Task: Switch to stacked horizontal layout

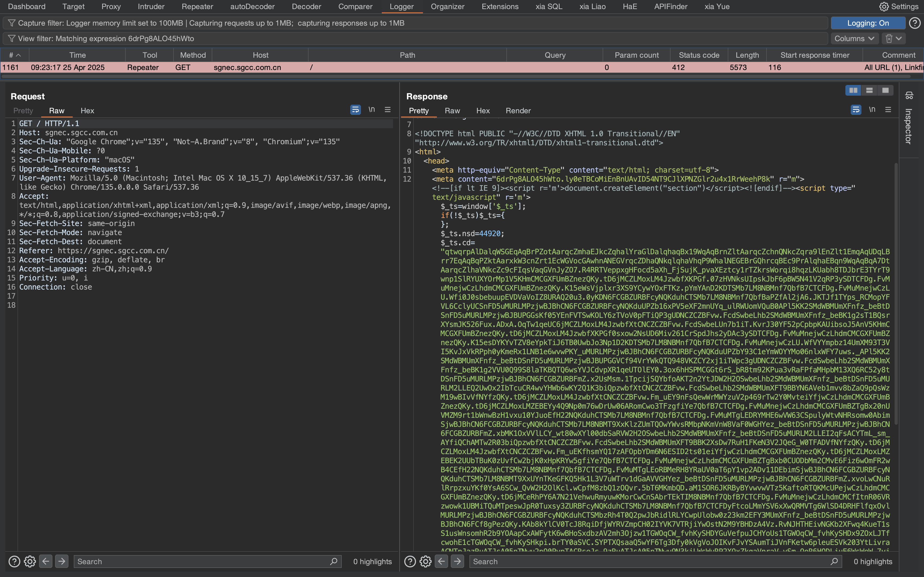Action: [869, 91]
